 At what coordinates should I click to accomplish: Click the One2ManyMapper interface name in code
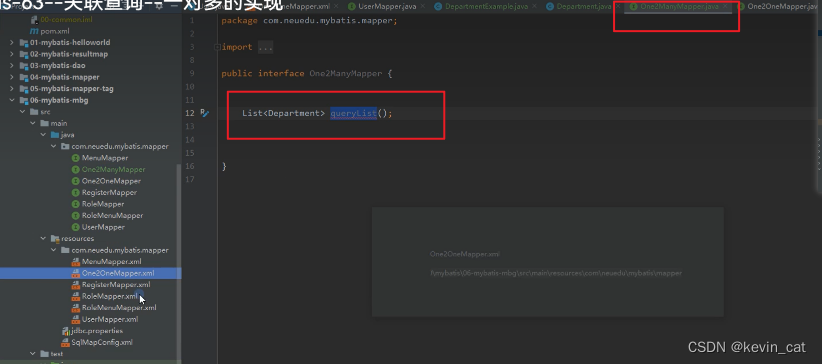pyautogui.click(x=345, y=73)
